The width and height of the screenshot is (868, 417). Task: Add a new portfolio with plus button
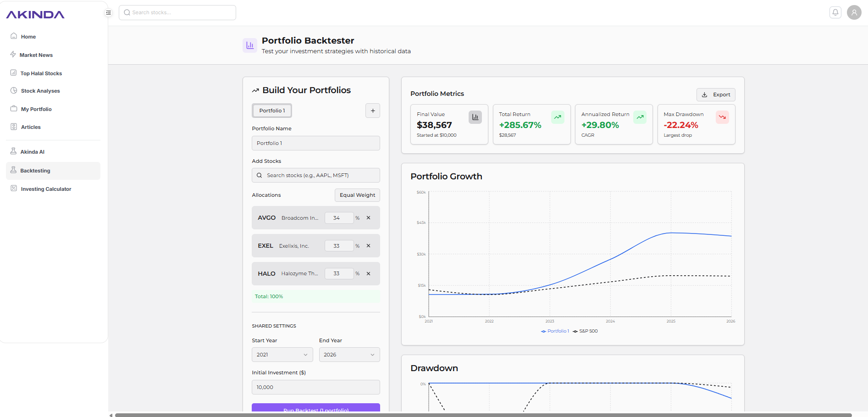[373, 111]
